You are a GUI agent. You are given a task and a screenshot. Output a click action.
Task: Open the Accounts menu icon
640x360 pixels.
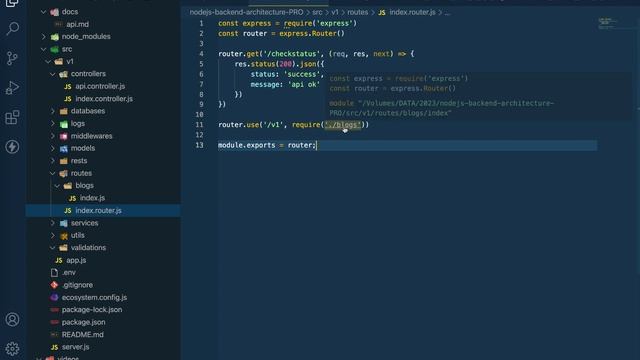coord(13,319)
